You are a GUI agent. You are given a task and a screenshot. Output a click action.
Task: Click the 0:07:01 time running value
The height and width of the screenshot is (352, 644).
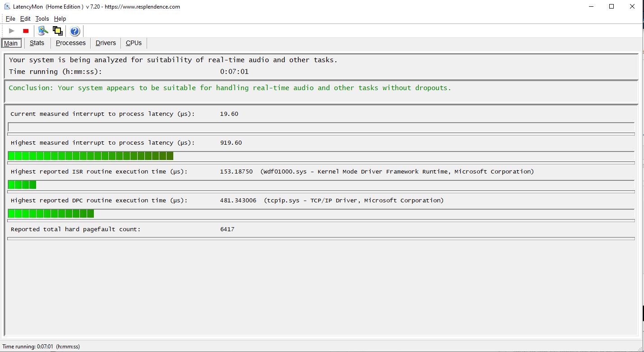pos(234,72)
